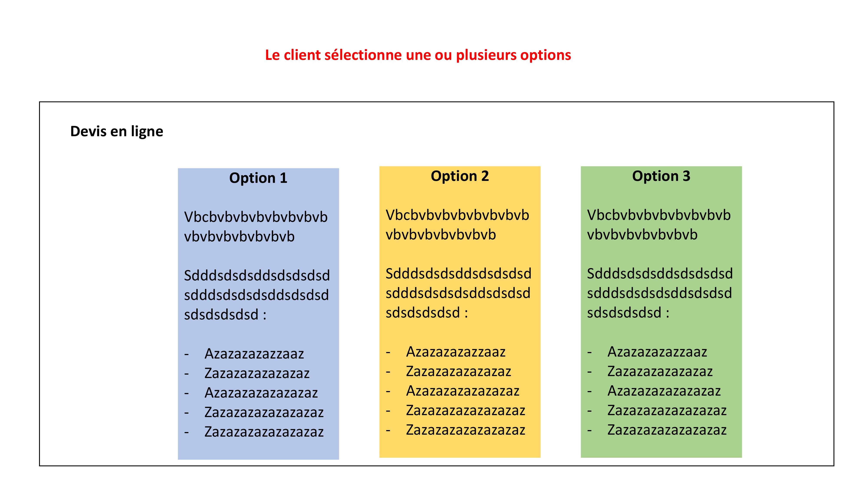Screen dimensions: 868x488
Task: Click 'sdsdsdsdsd :' line in Option 1
Action: tap(225, 314)
